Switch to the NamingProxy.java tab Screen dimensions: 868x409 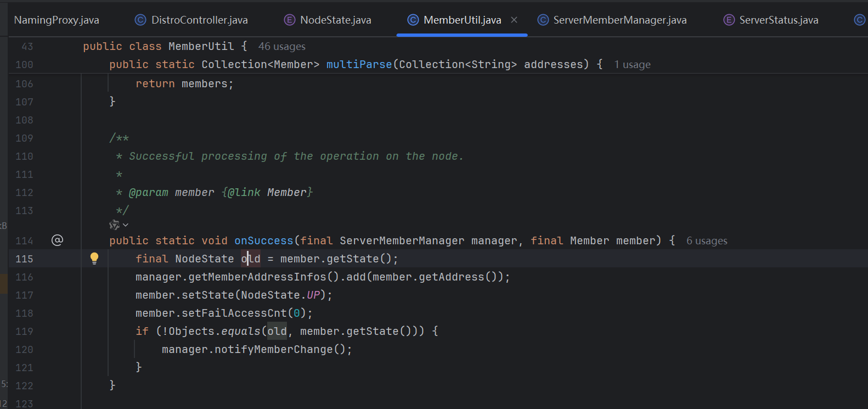pyautogui.click(x=57, y=20)
